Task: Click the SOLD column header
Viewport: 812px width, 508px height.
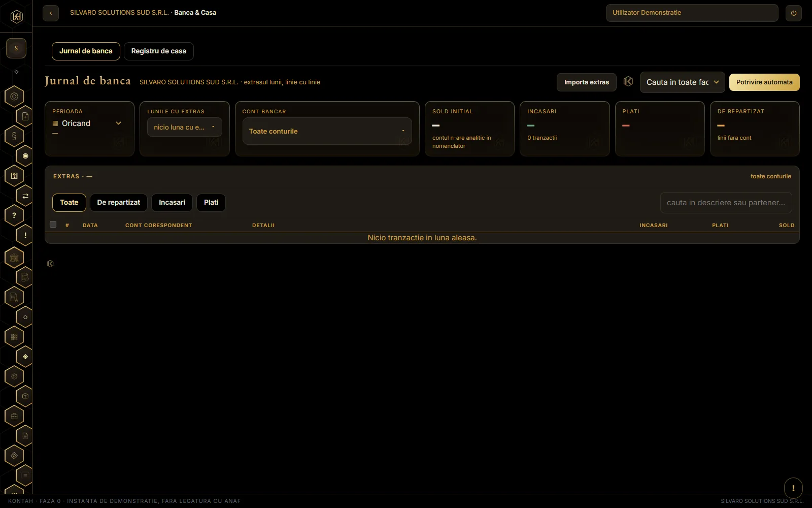Action: click(x=787, y=225)
